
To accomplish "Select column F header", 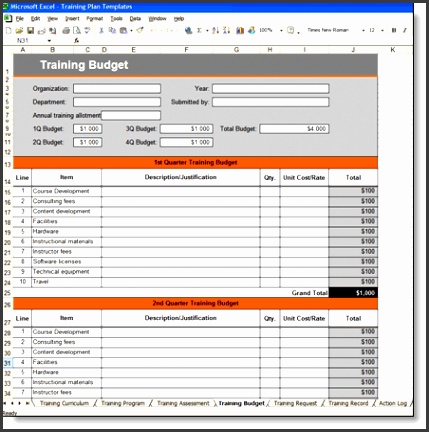I will (186, 50).
